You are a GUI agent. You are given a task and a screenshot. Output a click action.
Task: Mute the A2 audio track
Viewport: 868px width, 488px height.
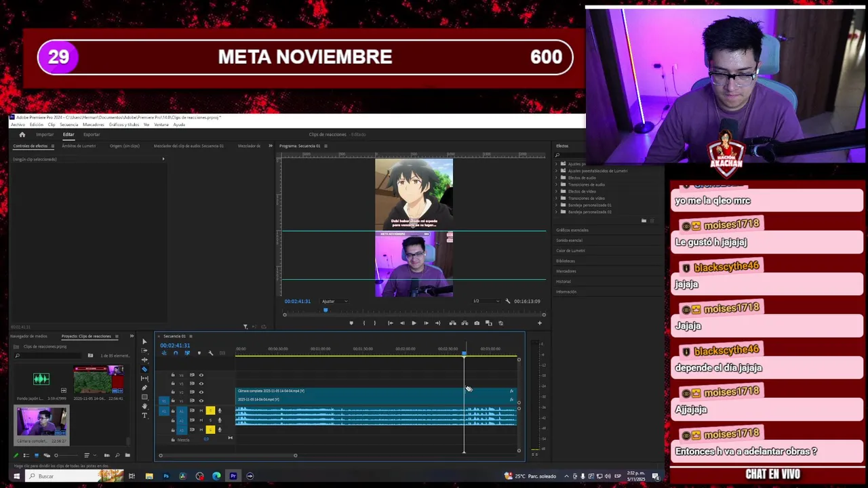pyautogui.click(x=201, y=420)
